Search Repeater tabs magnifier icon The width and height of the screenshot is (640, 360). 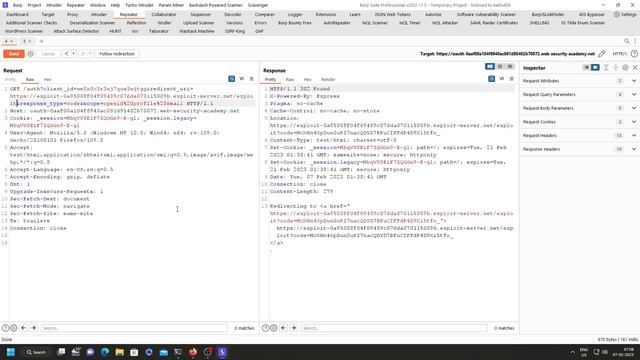[x=627, y=41]
